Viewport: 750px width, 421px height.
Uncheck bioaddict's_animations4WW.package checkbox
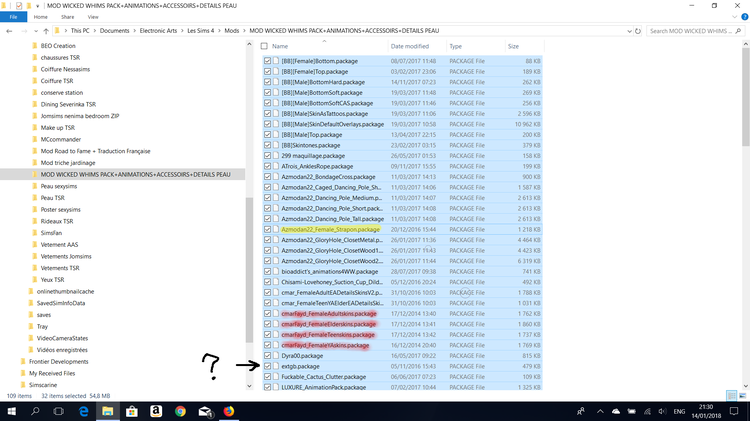pyautogui.click(x=267, y=271)
